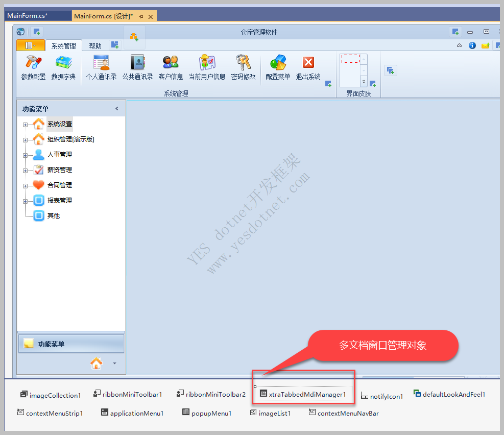
Task: Select imageCollection1 component
Action: click(x=51, y=395)
